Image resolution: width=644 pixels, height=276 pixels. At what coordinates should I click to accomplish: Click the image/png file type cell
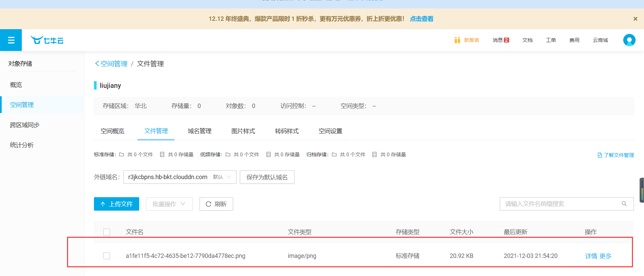point(302,256)
